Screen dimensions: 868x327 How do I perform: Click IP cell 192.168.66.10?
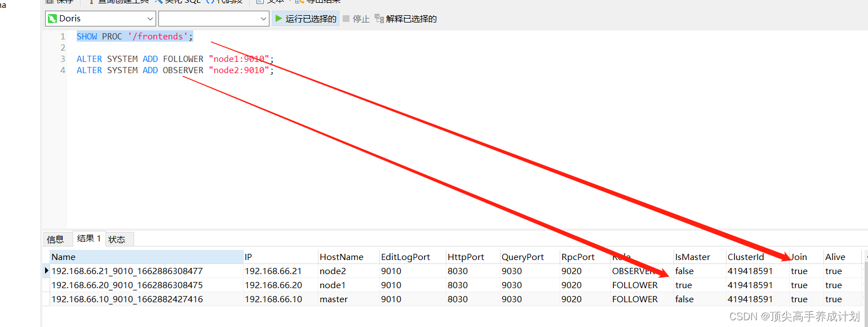[x=281, y=299]
